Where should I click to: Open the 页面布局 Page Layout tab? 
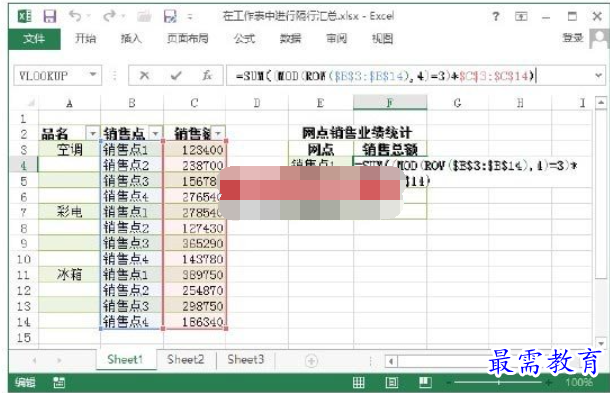click(x=188, y=38)
